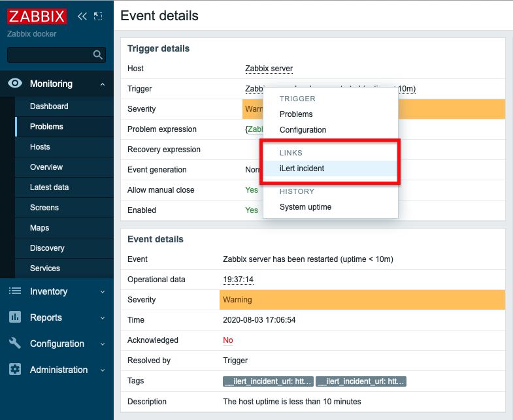This screenshot has height=420, width=513.
Task: Click the event name text
Action: click(x=308, y=259)
